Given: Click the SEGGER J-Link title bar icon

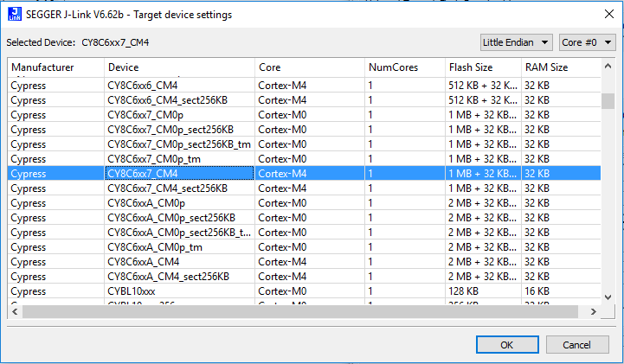Looking at the screenshot, I should point(15,15).
